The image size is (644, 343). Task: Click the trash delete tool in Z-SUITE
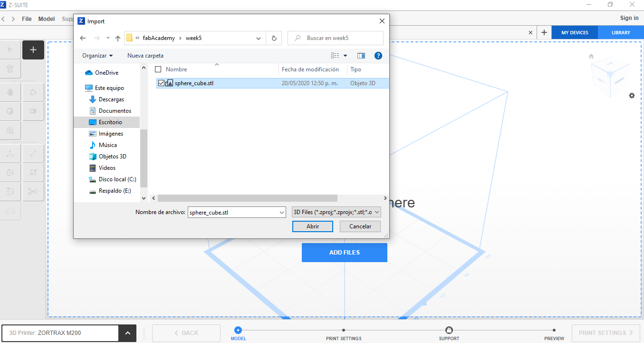(x=10, y=69)
